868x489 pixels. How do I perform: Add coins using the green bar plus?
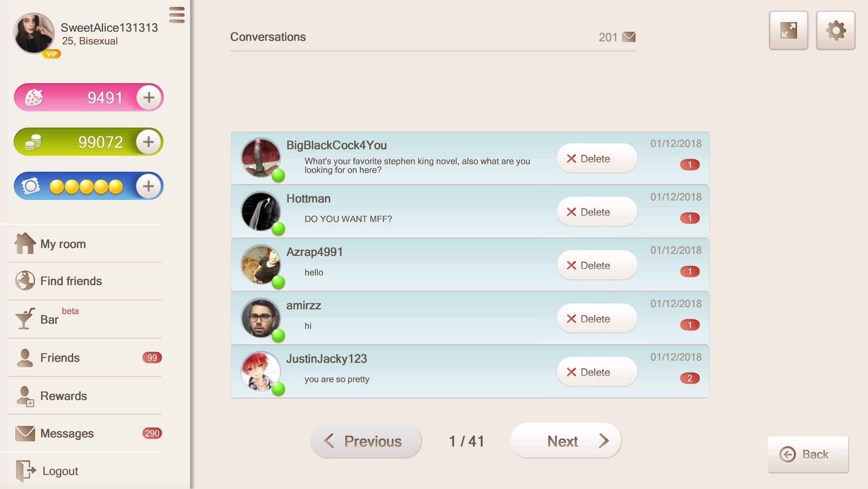click(149, 141)
